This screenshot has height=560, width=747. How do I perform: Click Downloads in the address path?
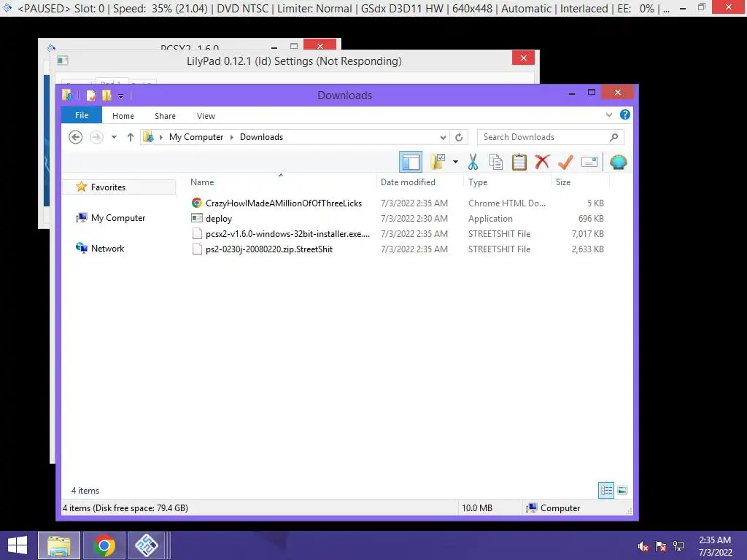pos(262,137)
